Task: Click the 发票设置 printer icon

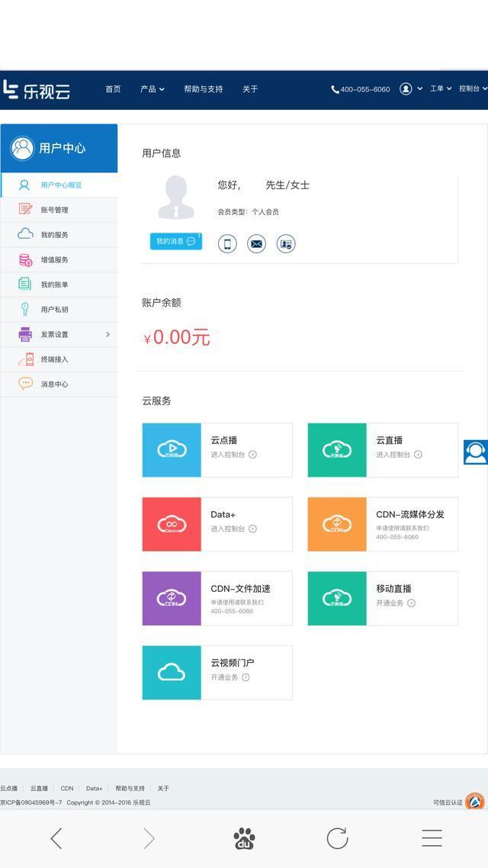Action: [x=25, y=334]
